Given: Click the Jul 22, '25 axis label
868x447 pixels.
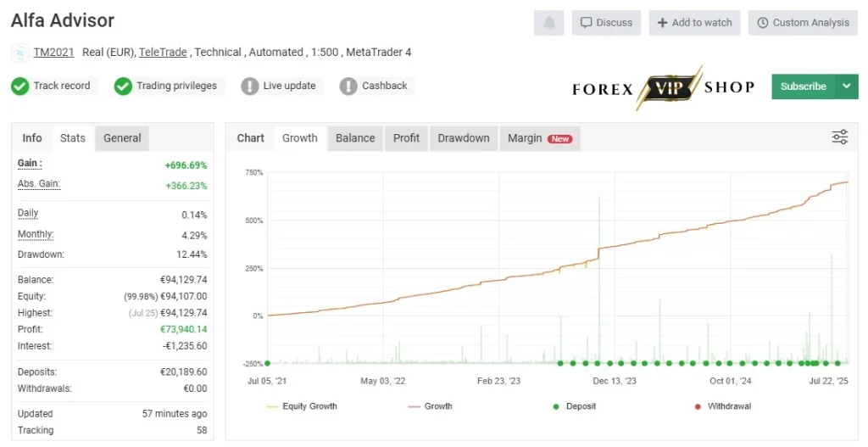Looking at the screenshot, I should point(828,381).
